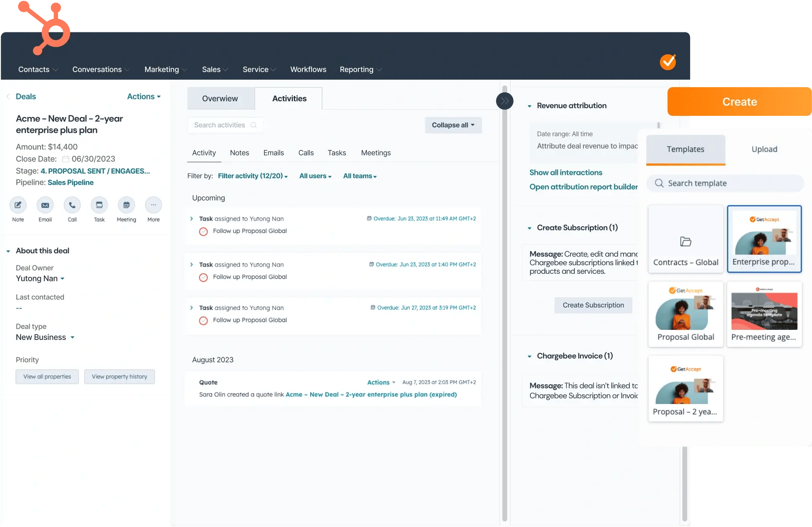
Task: Click in the Search template field
Action: point(725,183)
